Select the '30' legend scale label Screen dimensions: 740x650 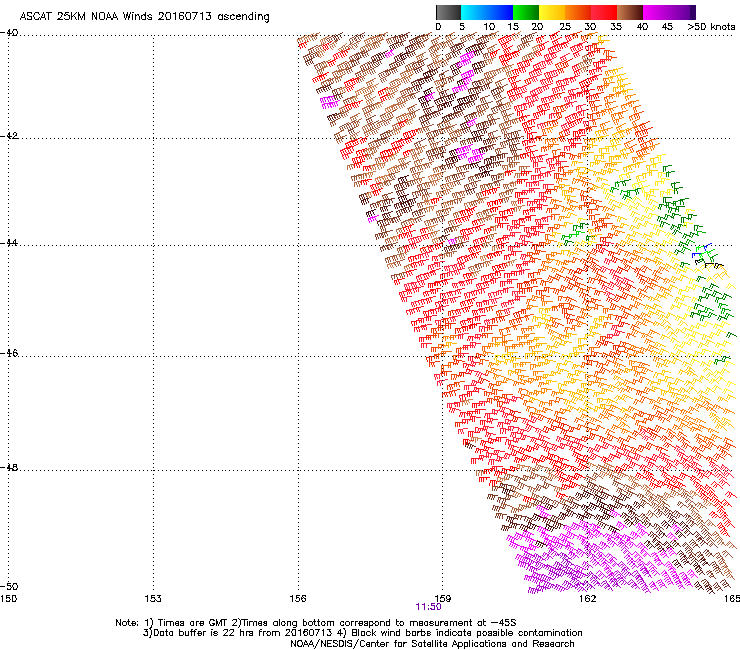click(590, 27)
